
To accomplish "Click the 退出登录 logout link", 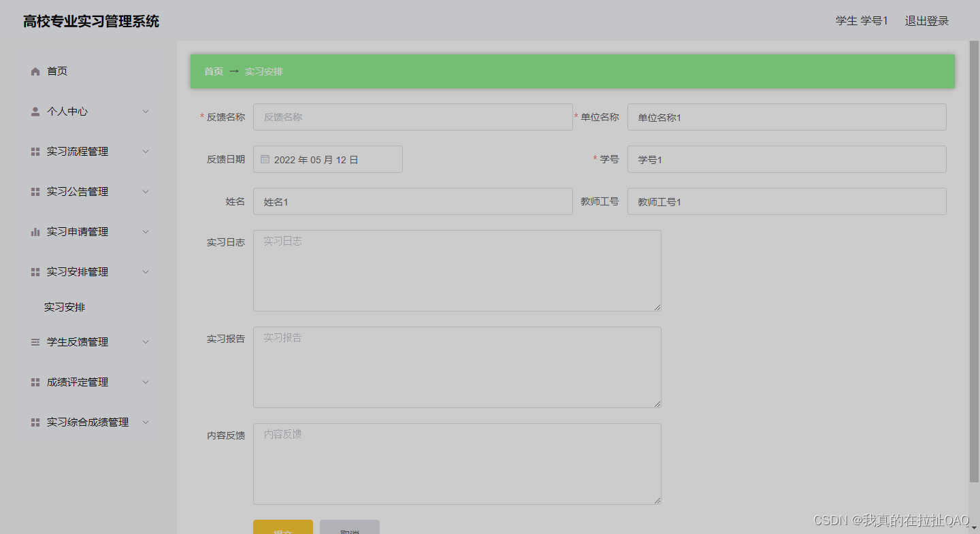I will pos(926,20).
